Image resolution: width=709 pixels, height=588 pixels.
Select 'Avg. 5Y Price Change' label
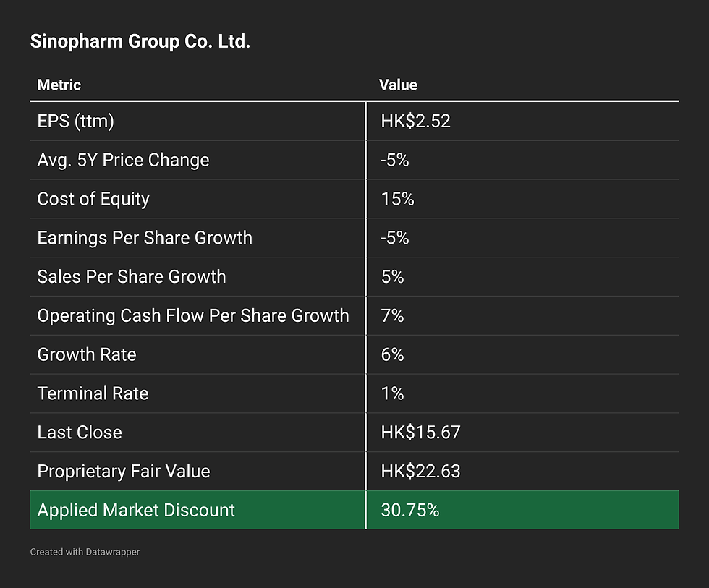point(123,160)
